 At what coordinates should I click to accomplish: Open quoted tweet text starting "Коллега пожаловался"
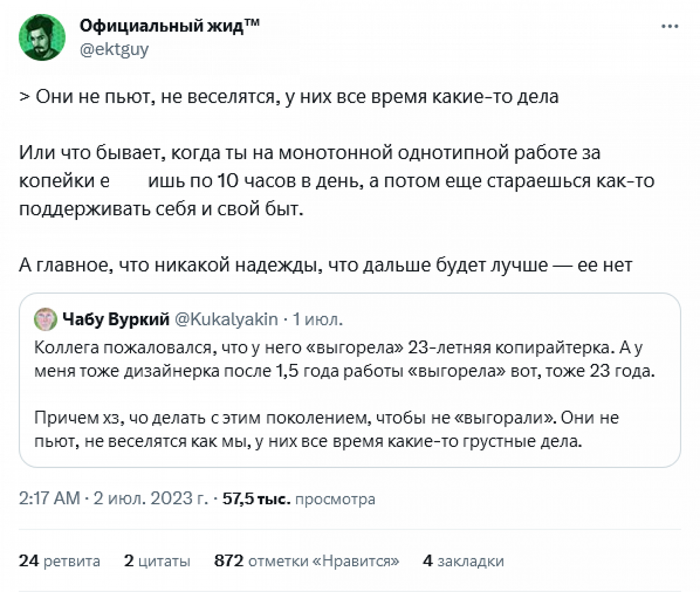click(x=344, y=359)
